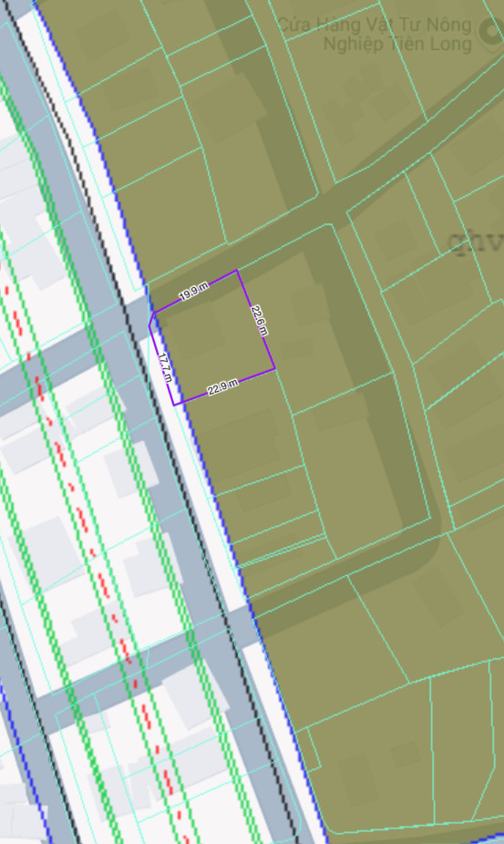Click the map pin icon beside Tiên Long store
Viewport: 504px width, 844px height.
493,31
